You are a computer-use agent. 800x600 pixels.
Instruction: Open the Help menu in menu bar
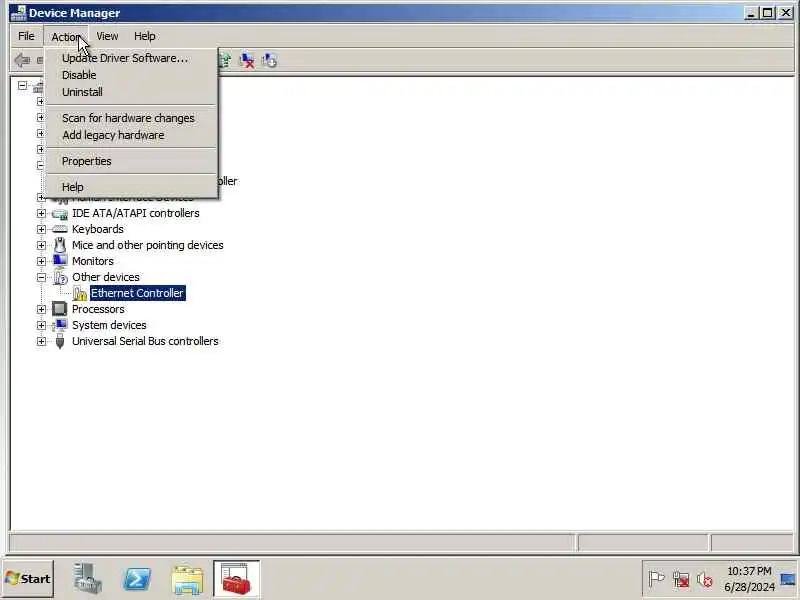tap(144, 36)
